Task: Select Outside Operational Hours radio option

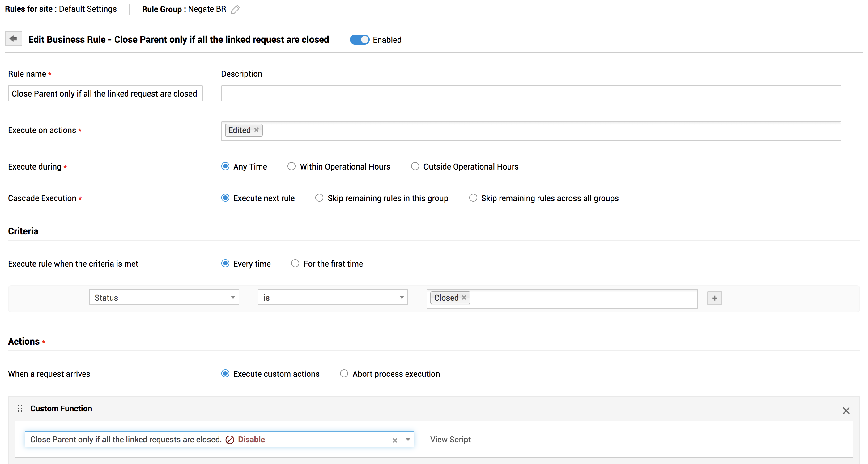Action: pos(415,166)
